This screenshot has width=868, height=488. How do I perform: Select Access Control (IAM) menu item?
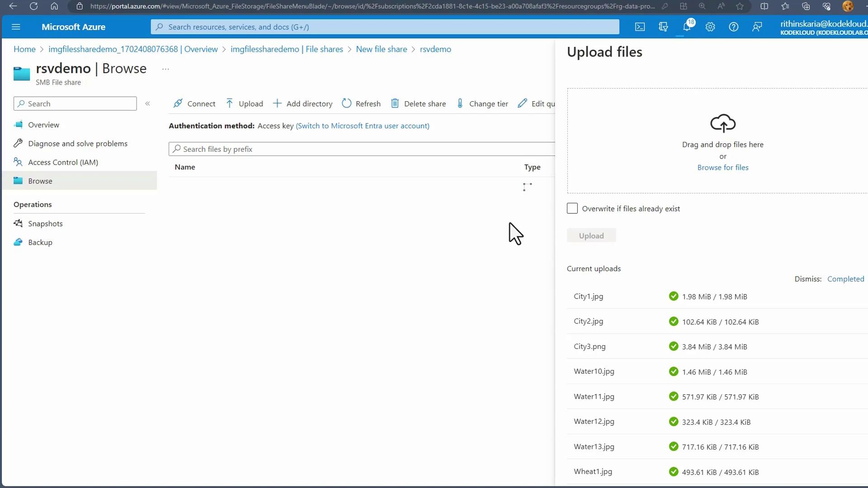point(63,162)
